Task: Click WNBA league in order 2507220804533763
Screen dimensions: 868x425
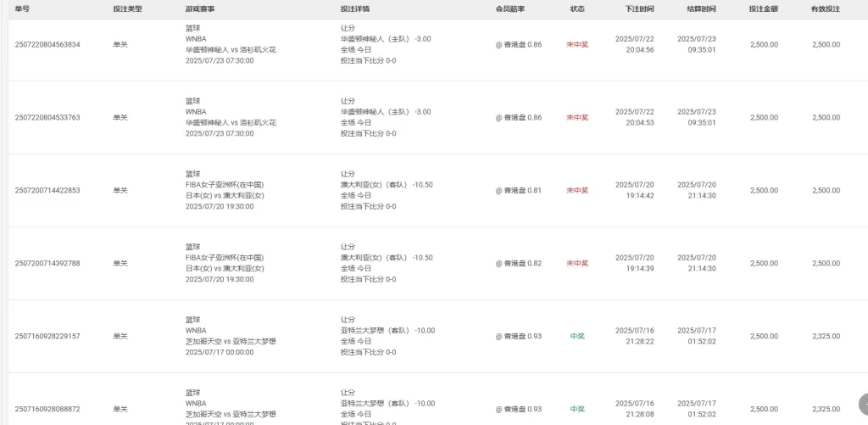Action: click(196, 112)
